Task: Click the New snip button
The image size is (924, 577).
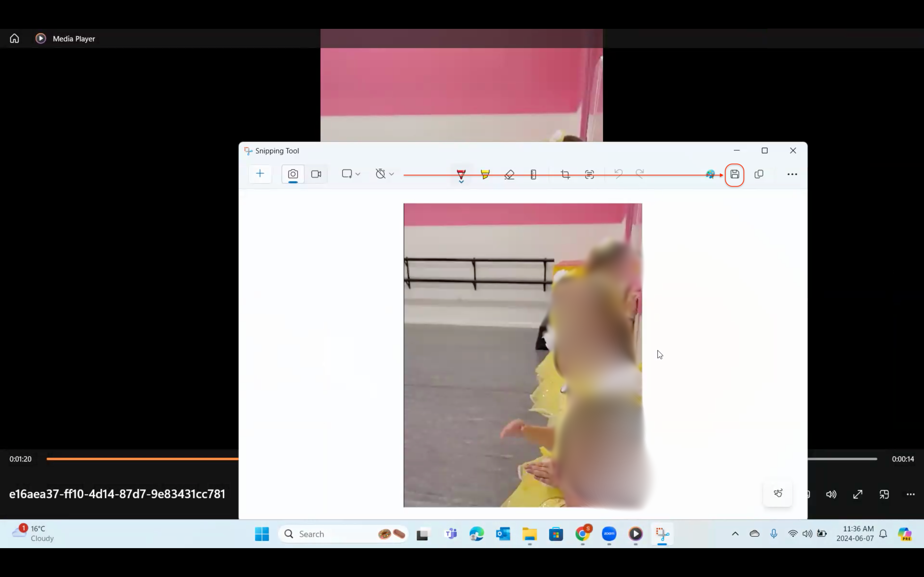Action: [260, 174]
